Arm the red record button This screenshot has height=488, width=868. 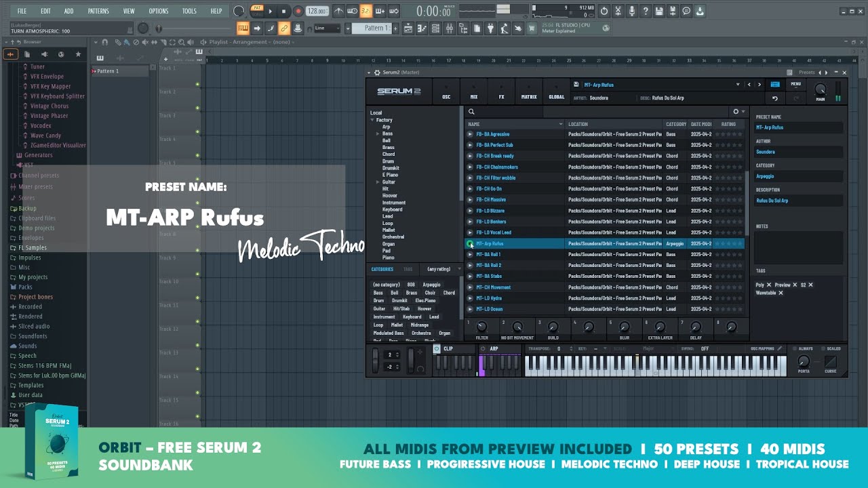297,11
